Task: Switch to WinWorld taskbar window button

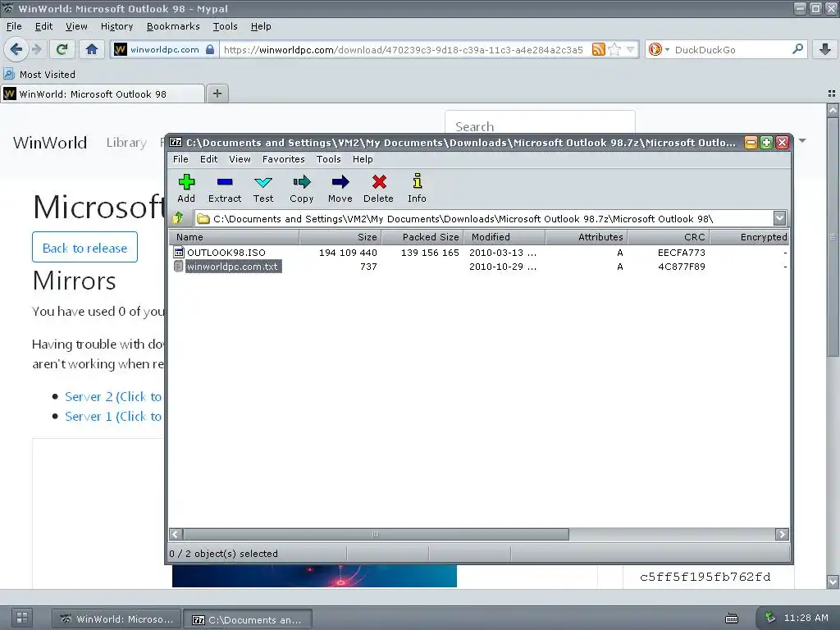Action: point(116,619)
